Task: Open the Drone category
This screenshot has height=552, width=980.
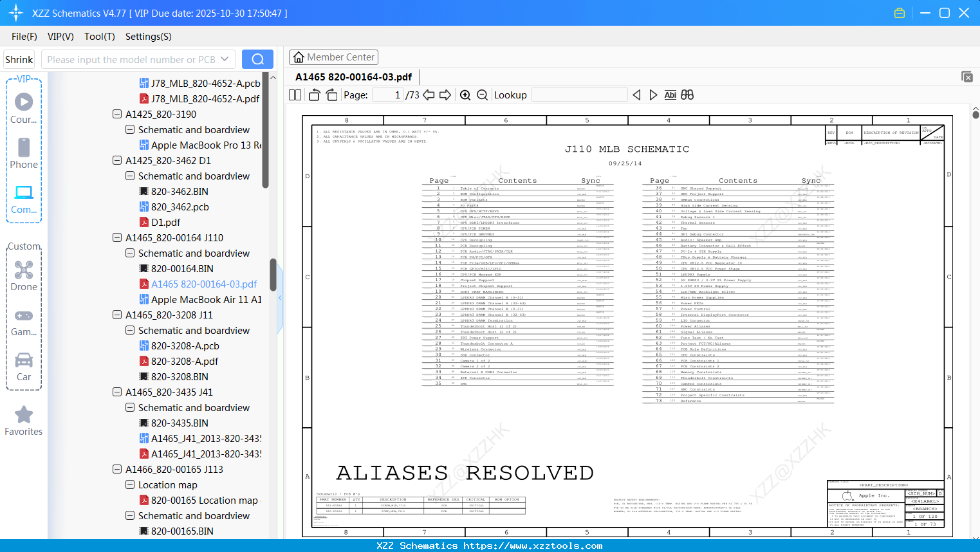Action: (x=24, y=275)
